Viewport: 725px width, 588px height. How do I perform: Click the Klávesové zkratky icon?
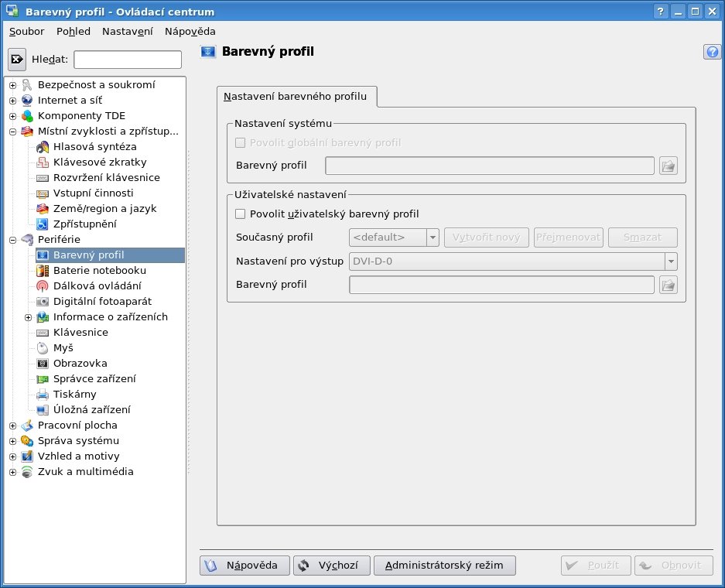tap(43, 162)
